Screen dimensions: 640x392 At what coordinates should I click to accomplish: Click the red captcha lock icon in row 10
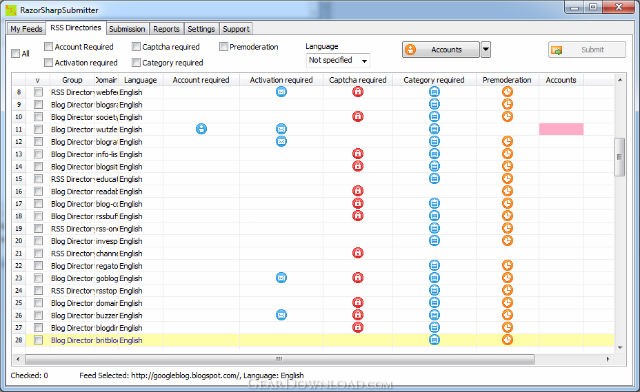pos(358,116)
